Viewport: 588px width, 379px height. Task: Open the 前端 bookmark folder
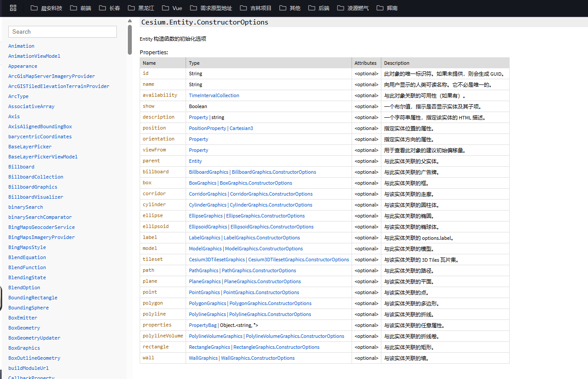(81, 8)
